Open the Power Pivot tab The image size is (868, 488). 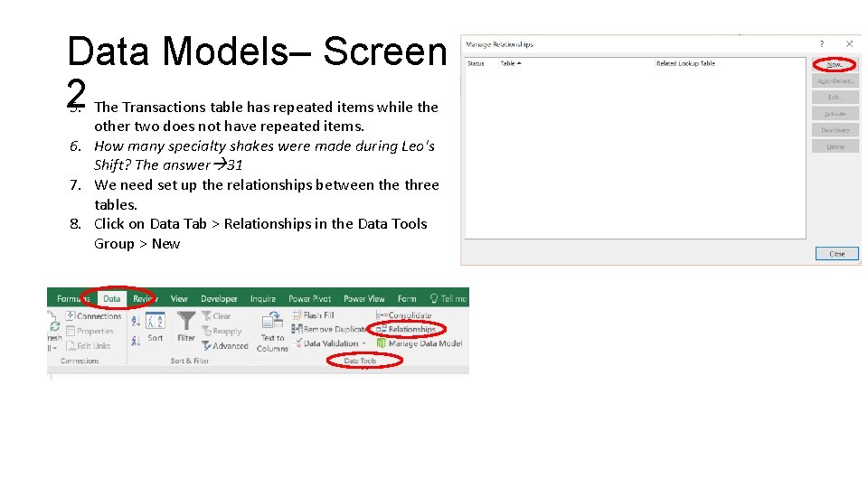309,299
